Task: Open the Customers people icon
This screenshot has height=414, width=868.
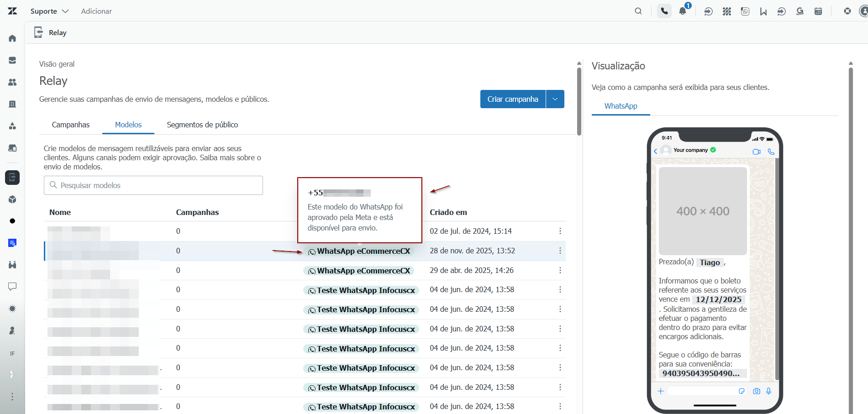Action: [x=12, y=82]
